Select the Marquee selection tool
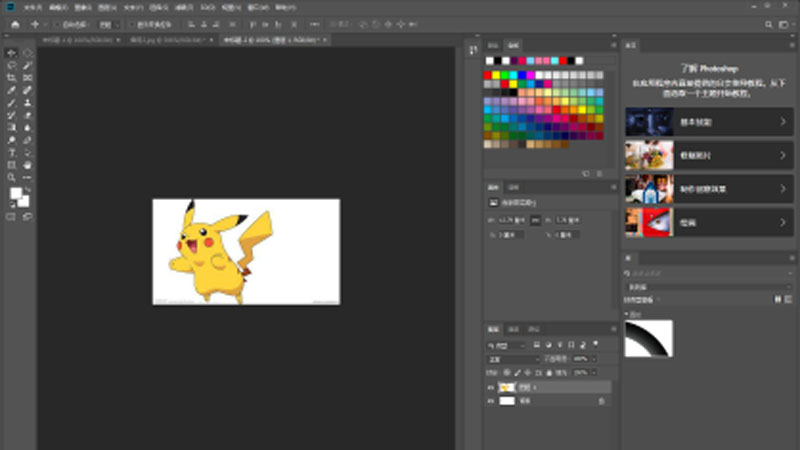Viewport: 800px width, 450px height. click(x=28, y=53)
